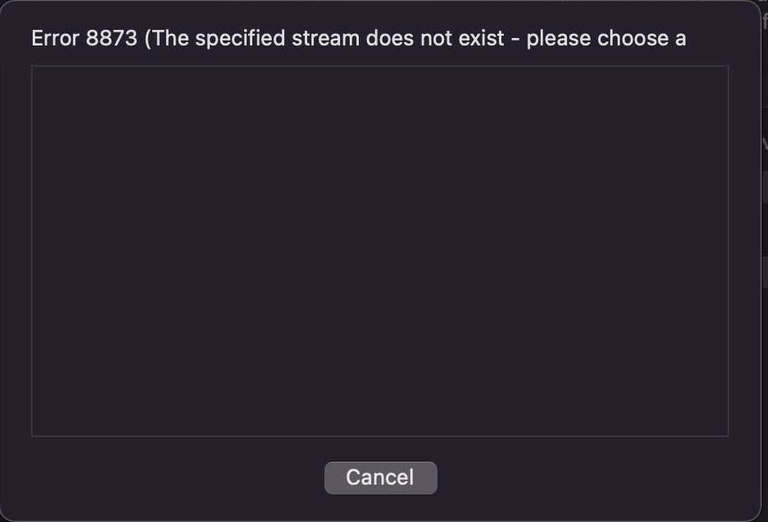Click the Error 8873 message text
Viewport: 768px width, 522px height.
click(358, 39)
